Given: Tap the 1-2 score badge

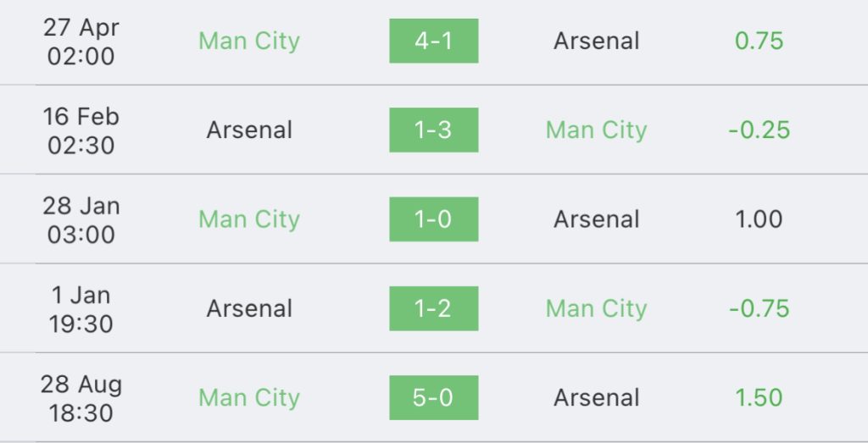Looking at the screenshot, I should (433, 308).
